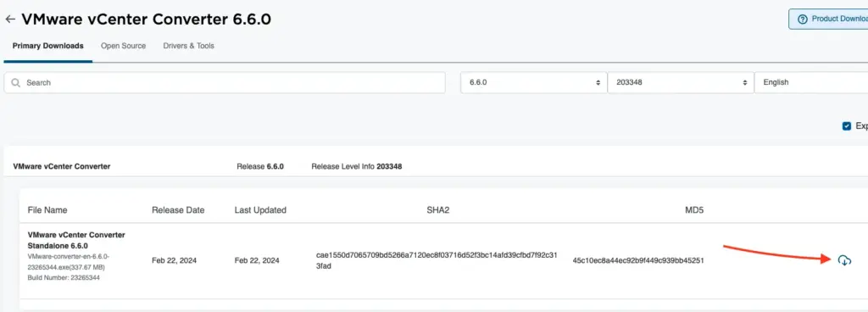Click the Release Date column header
The image size is (868, 312).
click(x=178, y=210)
